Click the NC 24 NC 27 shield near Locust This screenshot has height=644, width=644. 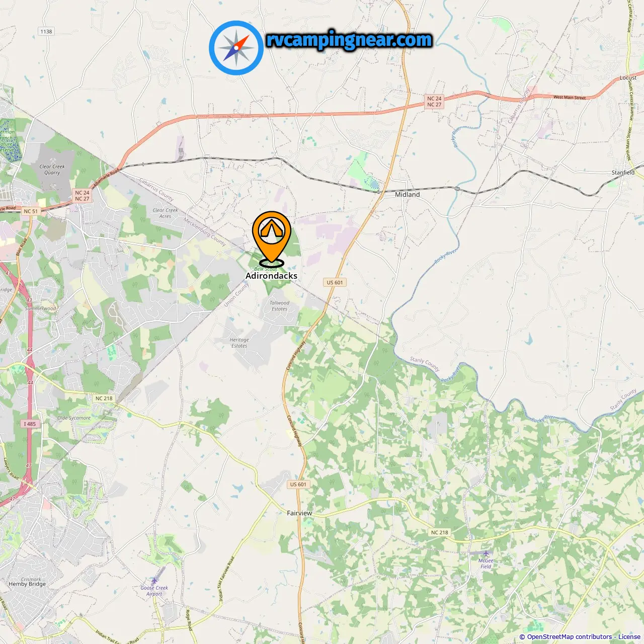tap(434, 102)
